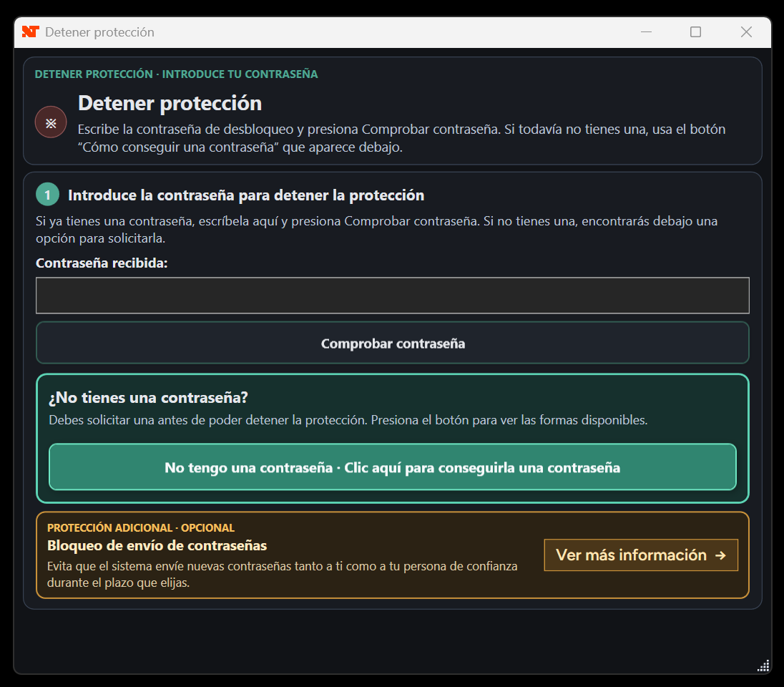
Task: Click the Comprobar contraseña button
Action: point(393,343)
